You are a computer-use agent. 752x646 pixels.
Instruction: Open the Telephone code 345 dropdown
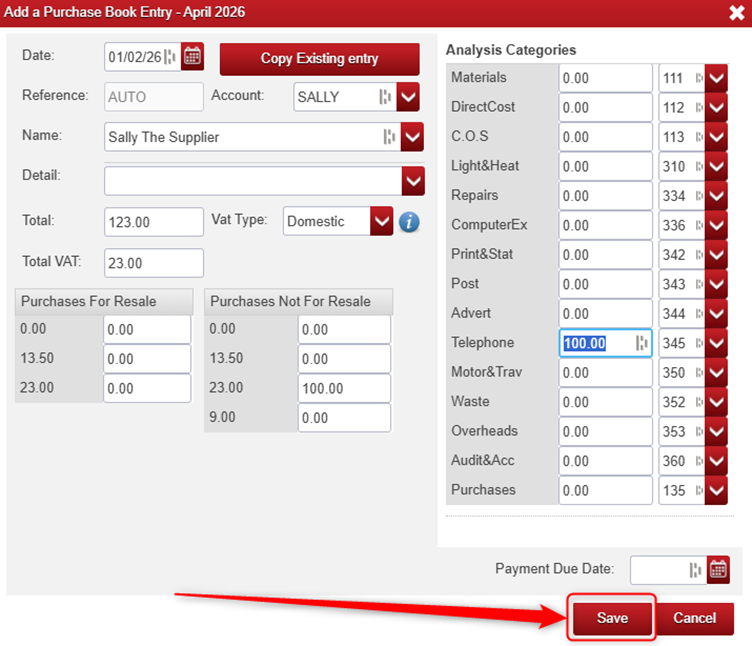pyautogui.click(x=716, y=343)
